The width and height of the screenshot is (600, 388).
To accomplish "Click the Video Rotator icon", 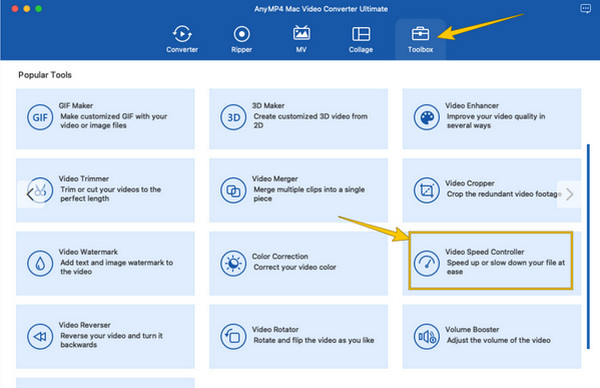I will [233, 336].
